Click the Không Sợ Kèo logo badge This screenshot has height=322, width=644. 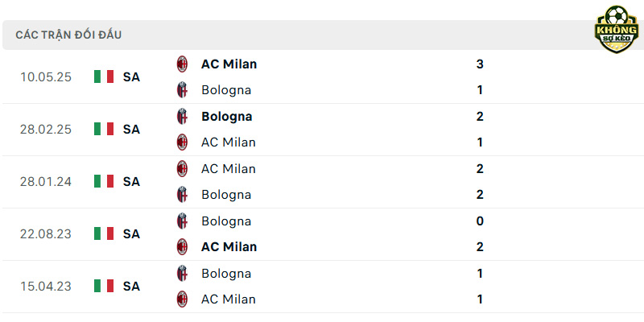(x=616, y=29)
